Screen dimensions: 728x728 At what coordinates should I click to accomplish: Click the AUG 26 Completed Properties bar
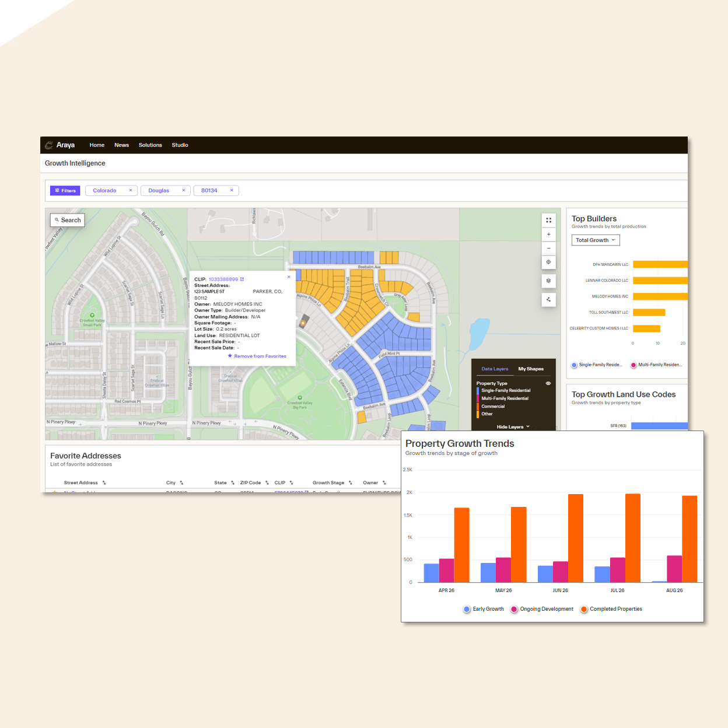(689, 539)
